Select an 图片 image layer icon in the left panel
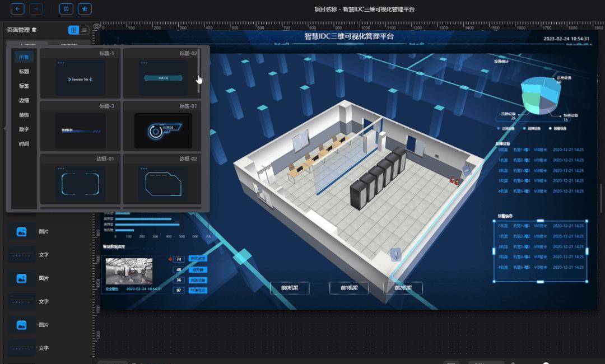 pyautogui.click(x=21, y=232)
